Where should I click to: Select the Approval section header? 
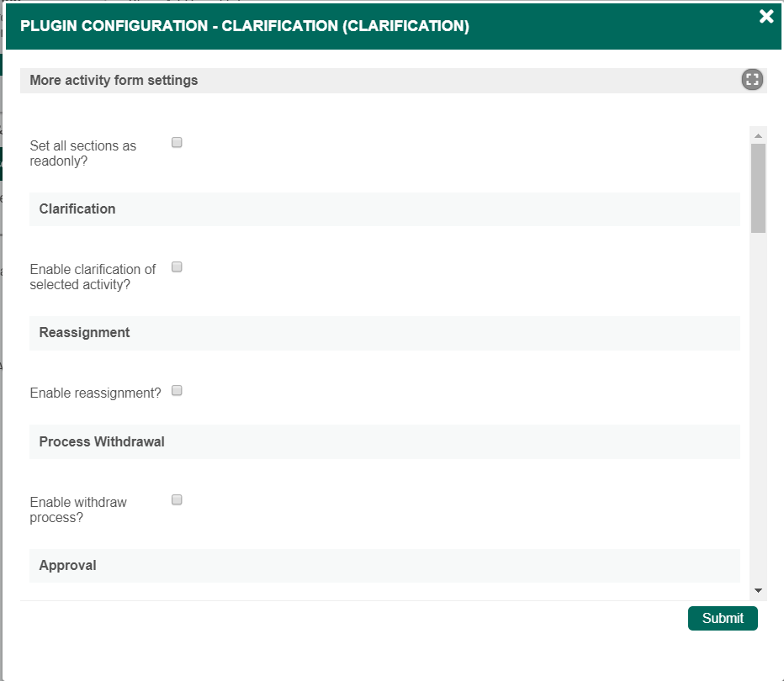[x=384, y=566]
